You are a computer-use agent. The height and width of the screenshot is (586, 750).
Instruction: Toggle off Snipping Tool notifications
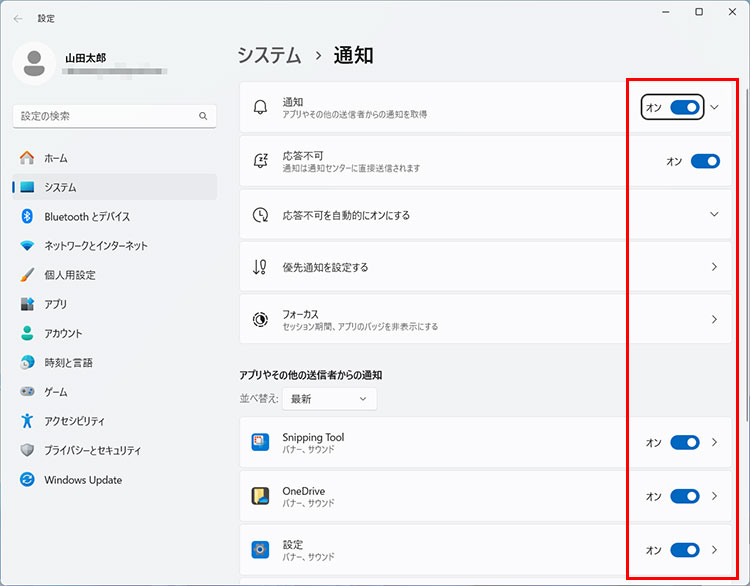click(685, 442)
